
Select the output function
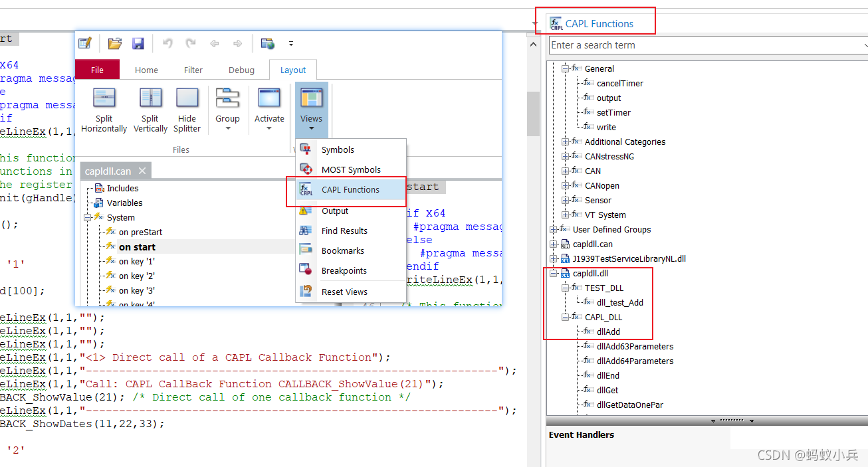609,98
